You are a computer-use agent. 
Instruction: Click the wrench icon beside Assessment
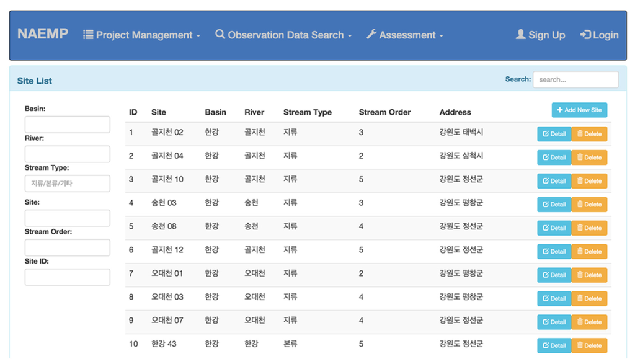tap(371, 34)
